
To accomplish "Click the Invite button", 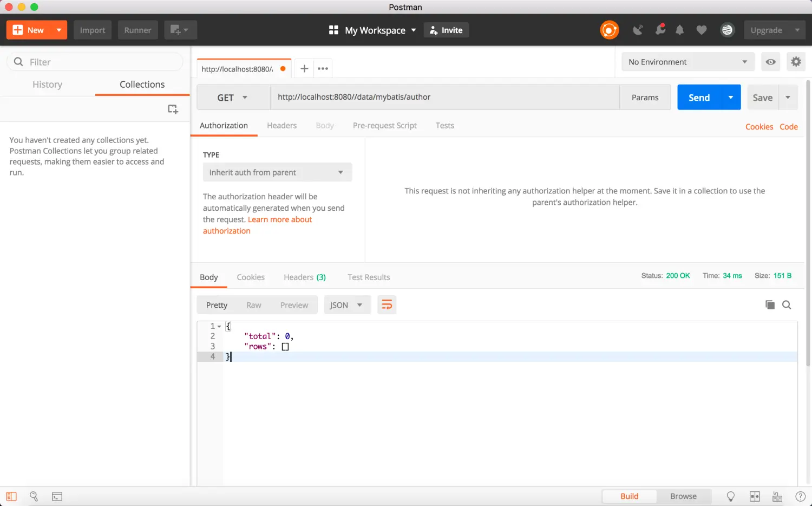I will click(446, 30).
